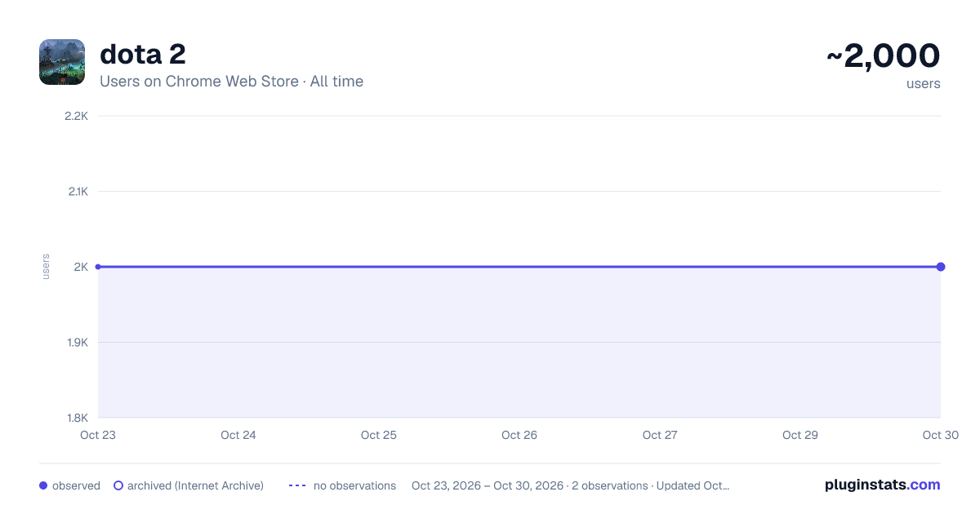Screen dimensions: 980x514
Task: Open the pluginstats.com link
Action: pos(883,485)
